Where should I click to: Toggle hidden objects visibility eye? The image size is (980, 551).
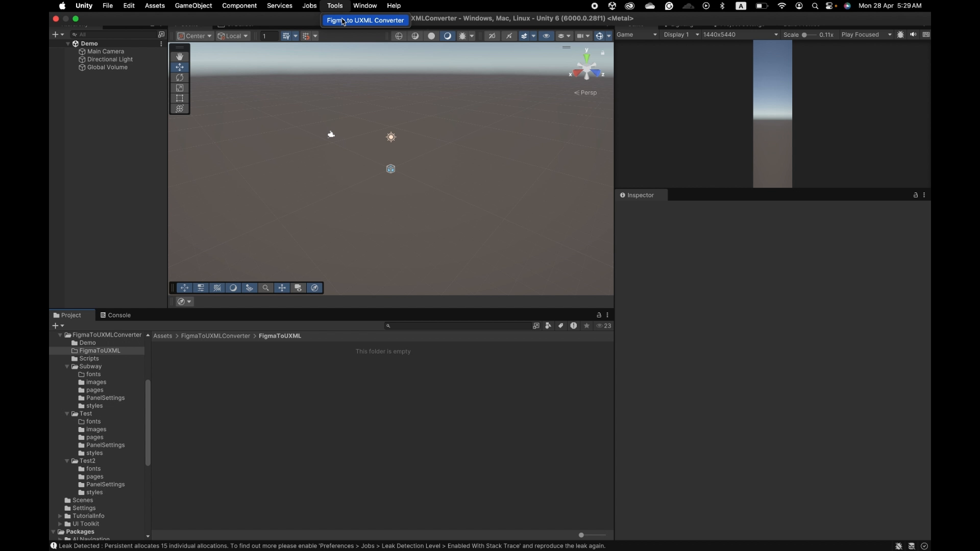click(x=546, y=36)
